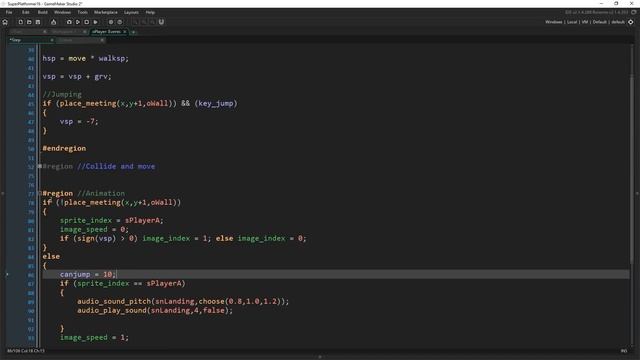Save the project with the toolbar icon
The image size is (640, 360).
coord(38,22)
